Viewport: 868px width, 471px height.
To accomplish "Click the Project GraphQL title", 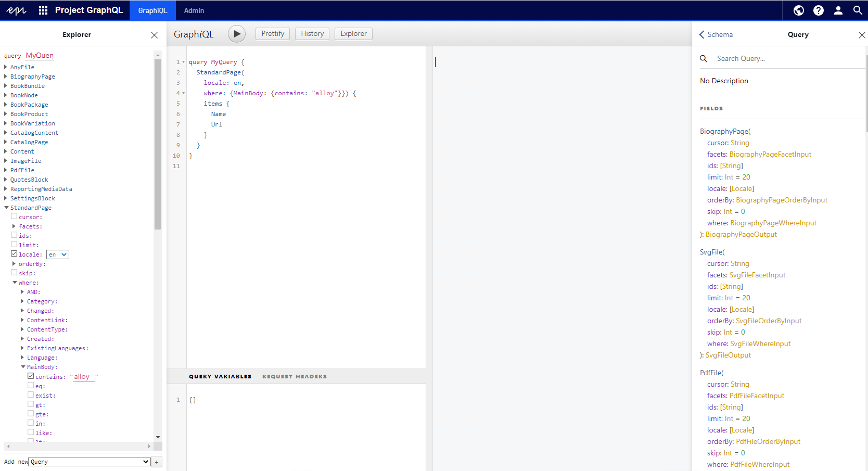I will tap(89, 10).
